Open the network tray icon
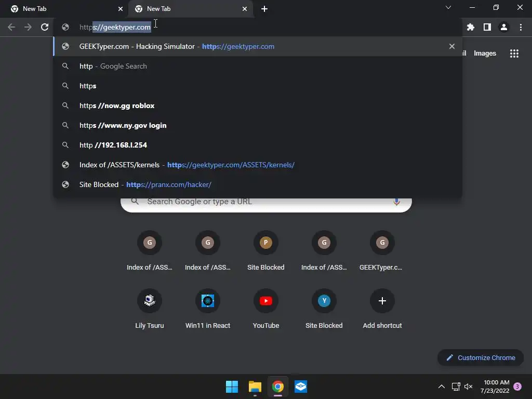 coord(456,387)
